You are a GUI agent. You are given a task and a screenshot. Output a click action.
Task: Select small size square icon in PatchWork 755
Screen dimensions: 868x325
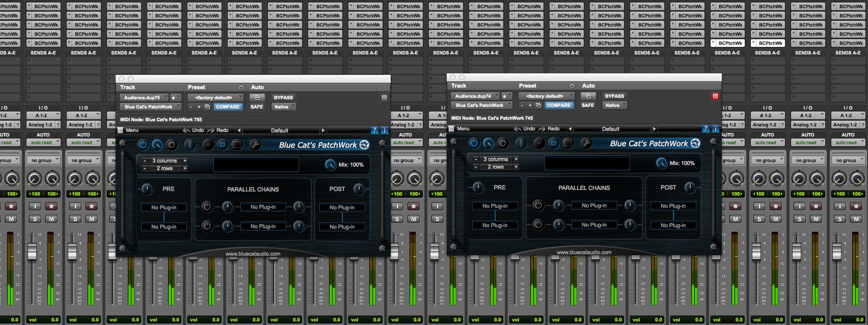click(208, 145)
